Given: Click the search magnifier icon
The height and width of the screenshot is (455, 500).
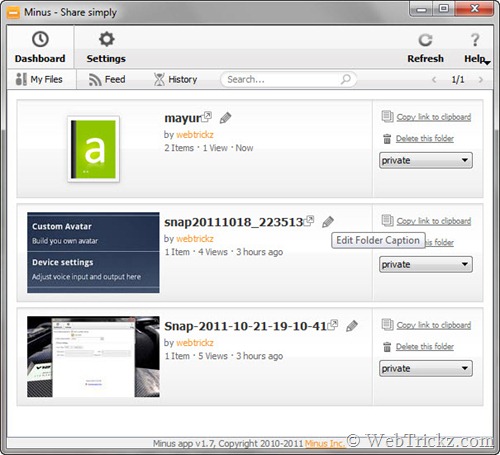Looking at the screenshot, I should 346,79.
